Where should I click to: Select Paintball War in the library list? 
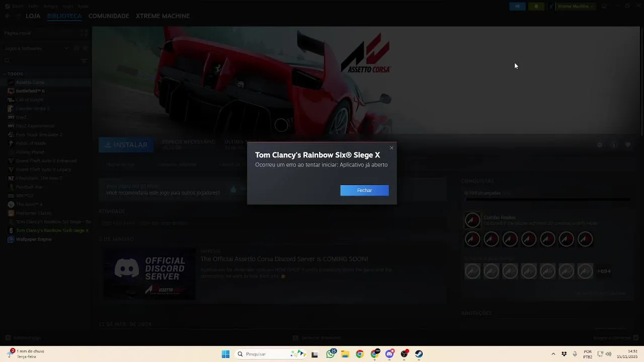point(29,187)
